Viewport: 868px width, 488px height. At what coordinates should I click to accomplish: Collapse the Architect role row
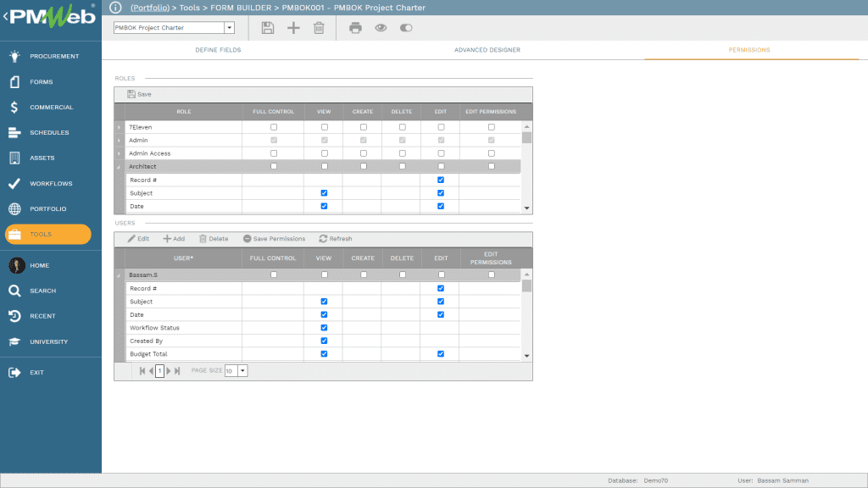point(119,167)
